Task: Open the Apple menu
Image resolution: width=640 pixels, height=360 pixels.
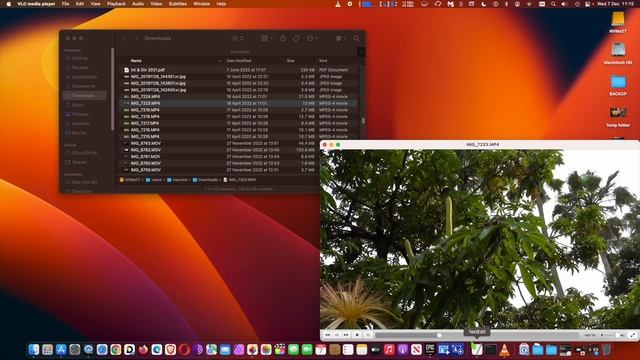Action: tap(8, 4)
